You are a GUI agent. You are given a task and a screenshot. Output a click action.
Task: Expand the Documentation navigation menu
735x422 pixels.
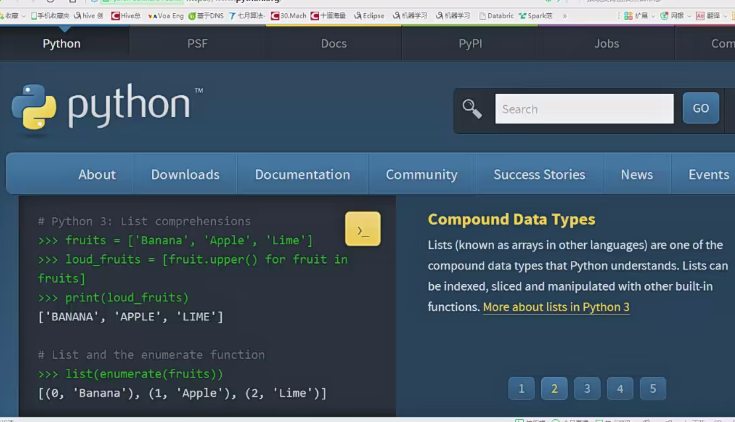(302, 174)
